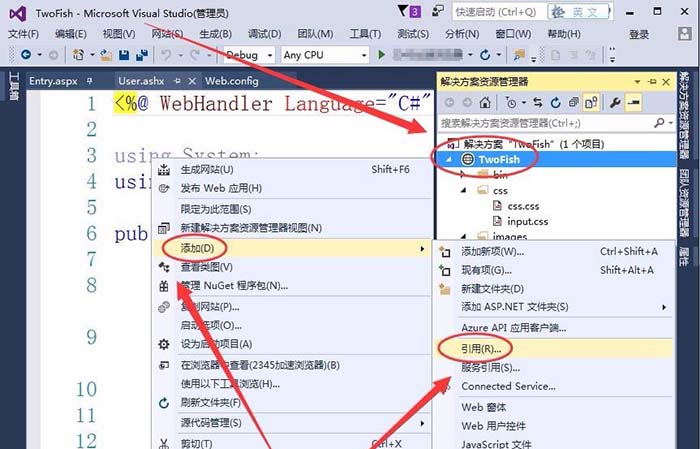The height and width of the screenshot is (449, 700).
Task: Open the 工具(T) menu
Action: (x=365, y=34)
